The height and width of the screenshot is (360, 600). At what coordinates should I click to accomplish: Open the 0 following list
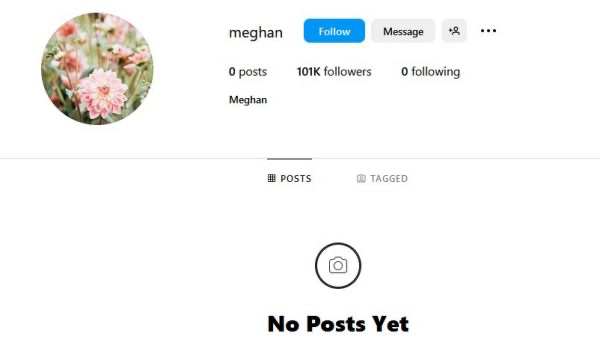(x=430, y=72)
